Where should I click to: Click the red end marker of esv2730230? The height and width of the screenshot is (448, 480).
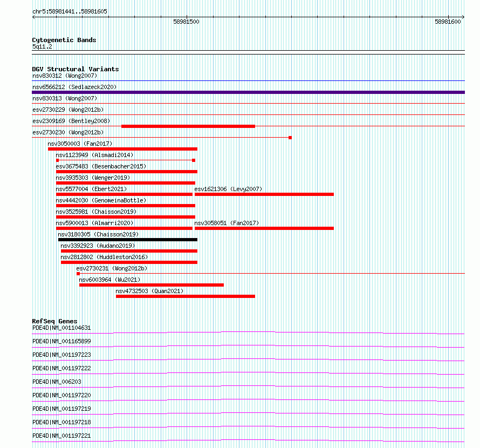click(x=290, y=138)
